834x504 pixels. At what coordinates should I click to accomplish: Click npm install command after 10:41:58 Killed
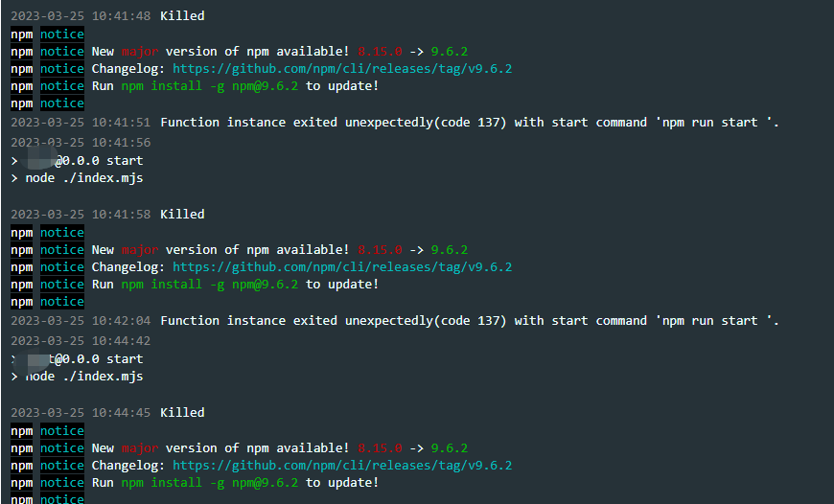(210, 285)
